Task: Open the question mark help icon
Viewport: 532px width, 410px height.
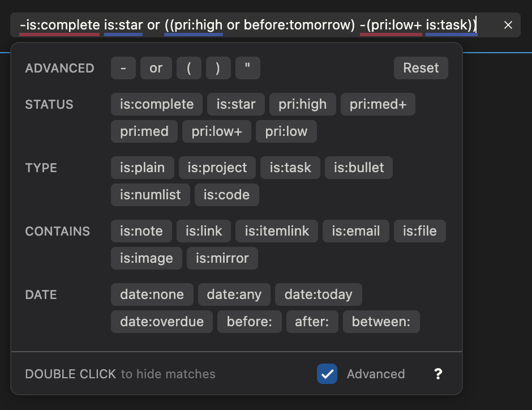Action: pos(437,374)
